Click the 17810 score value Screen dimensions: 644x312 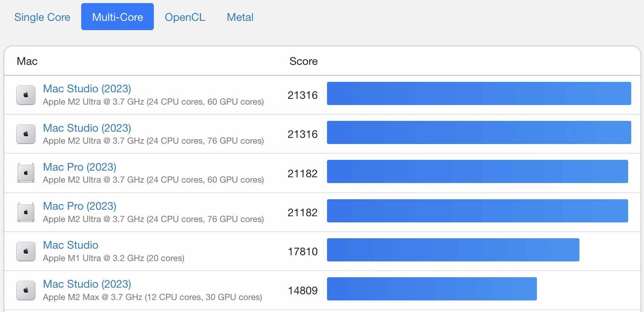pyautogui.click(x=303, y=251)
